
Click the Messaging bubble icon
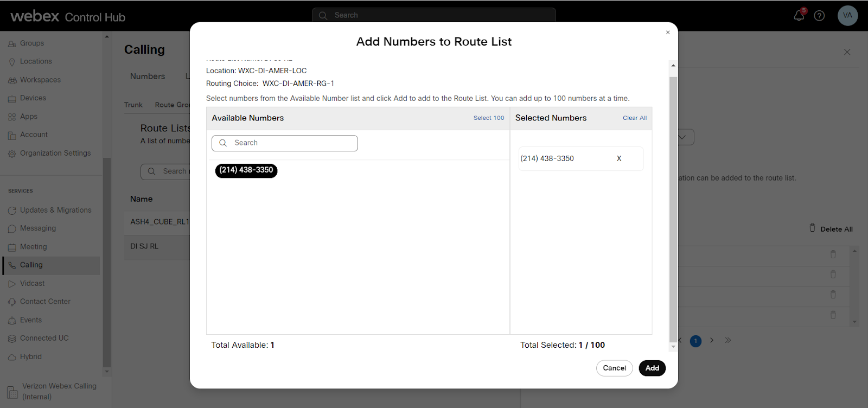click(12, 229)
